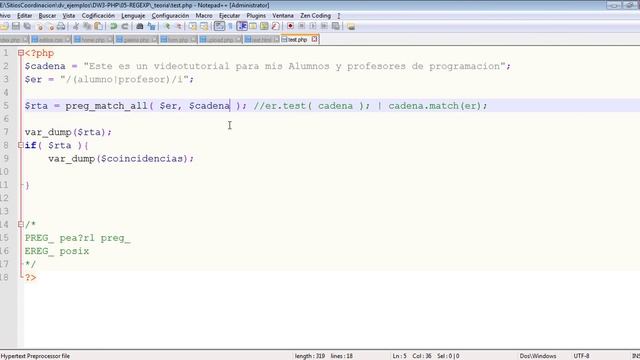Image resolution: width=640 pixels, height=360 pixels.
Task: Click the last icon on the toolbar
Action: 351,27
